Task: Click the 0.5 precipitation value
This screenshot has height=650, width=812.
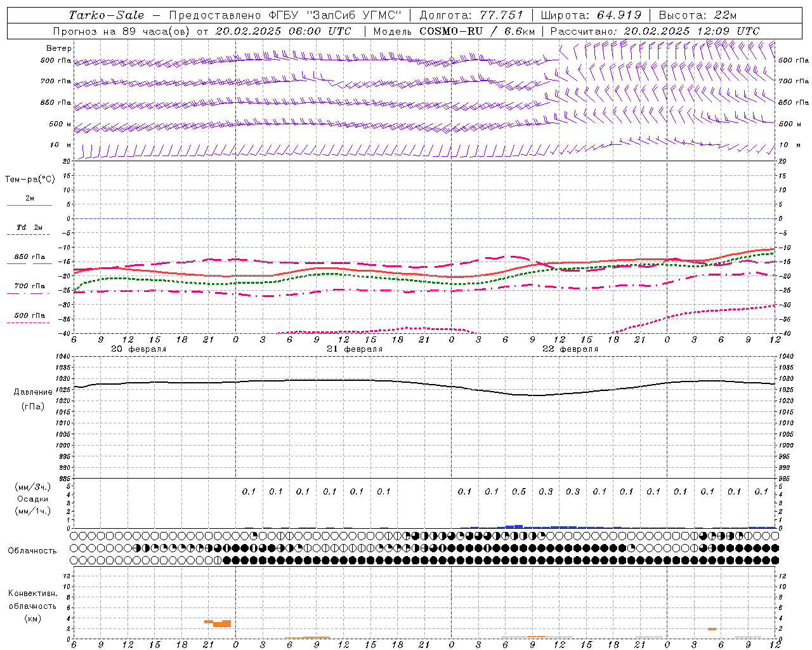Action: point(519,491)
